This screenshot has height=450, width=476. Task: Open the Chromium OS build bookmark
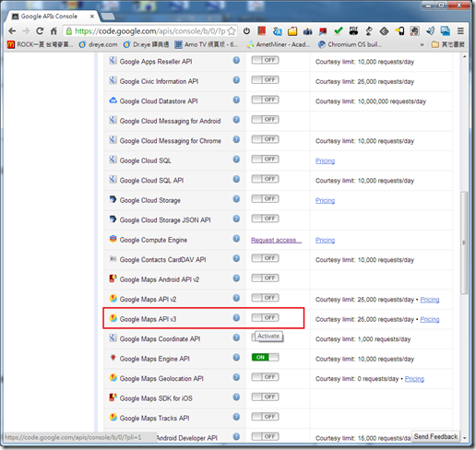[350, 45]
